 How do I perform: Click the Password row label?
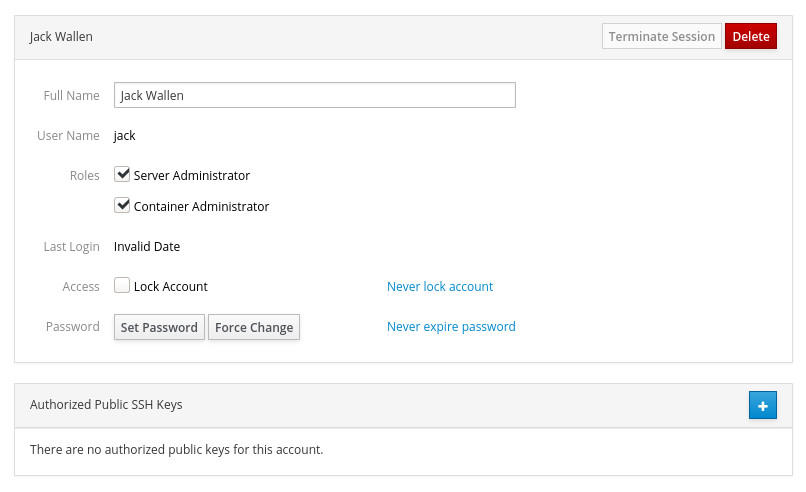73,326
